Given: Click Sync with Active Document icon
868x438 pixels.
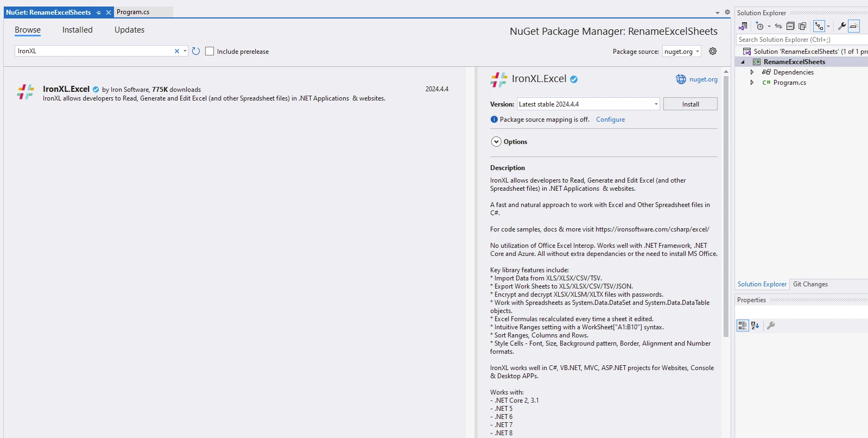Looking at the screenshot, I should coord(778,26).
